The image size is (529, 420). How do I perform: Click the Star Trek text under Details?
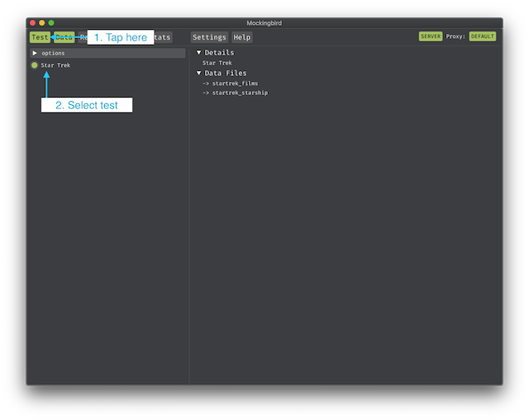pyautogui.click(x=217, y=63)
